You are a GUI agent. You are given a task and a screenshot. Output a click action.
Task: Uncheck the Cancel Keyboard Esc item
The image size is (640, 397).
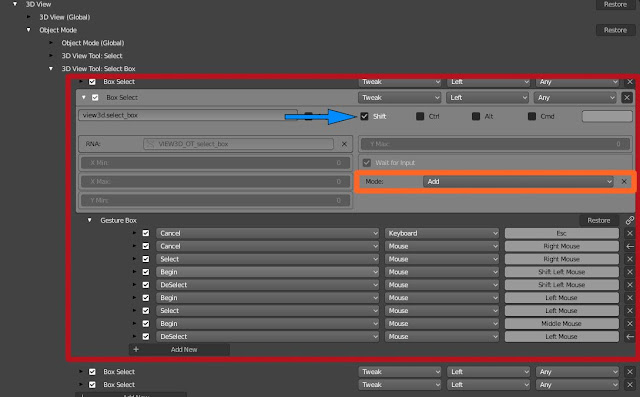click(146, 233)
